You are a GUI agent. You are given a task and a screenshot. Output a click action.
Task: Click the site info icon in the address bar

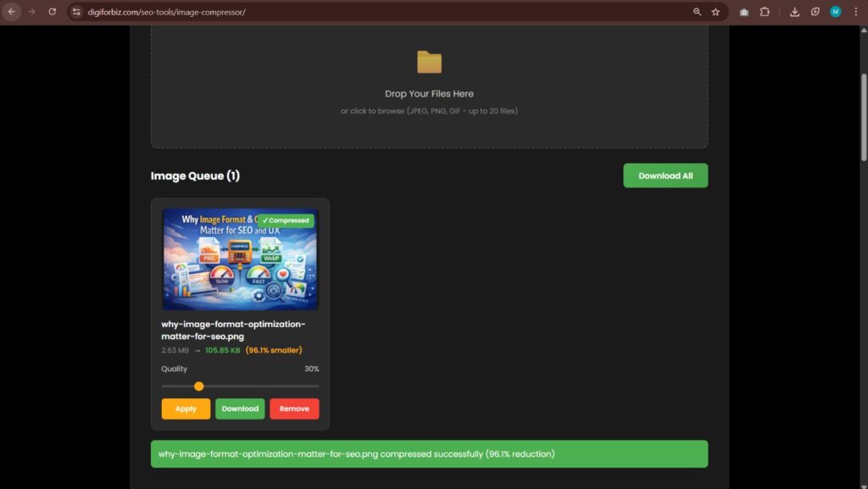[x=75, y=12]
